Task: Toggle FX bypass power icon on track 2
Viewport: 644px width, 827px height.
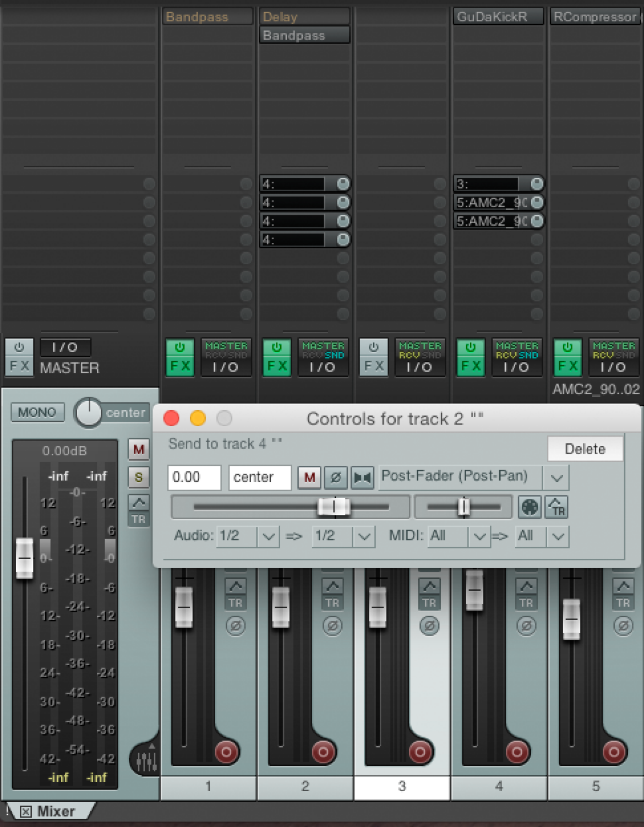Action: pos(277,347)
